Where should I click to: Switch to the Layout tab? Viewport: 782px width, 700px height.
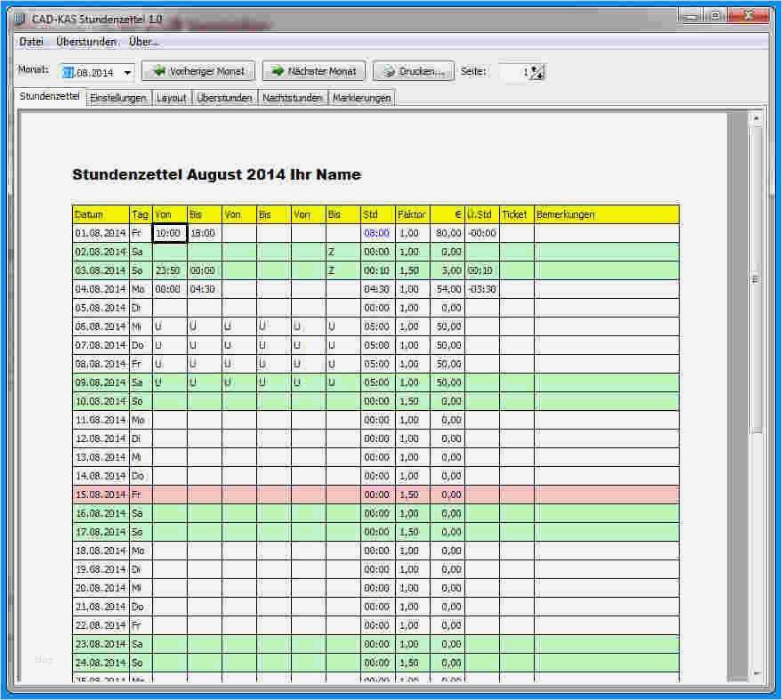click(x=171, y=98)
